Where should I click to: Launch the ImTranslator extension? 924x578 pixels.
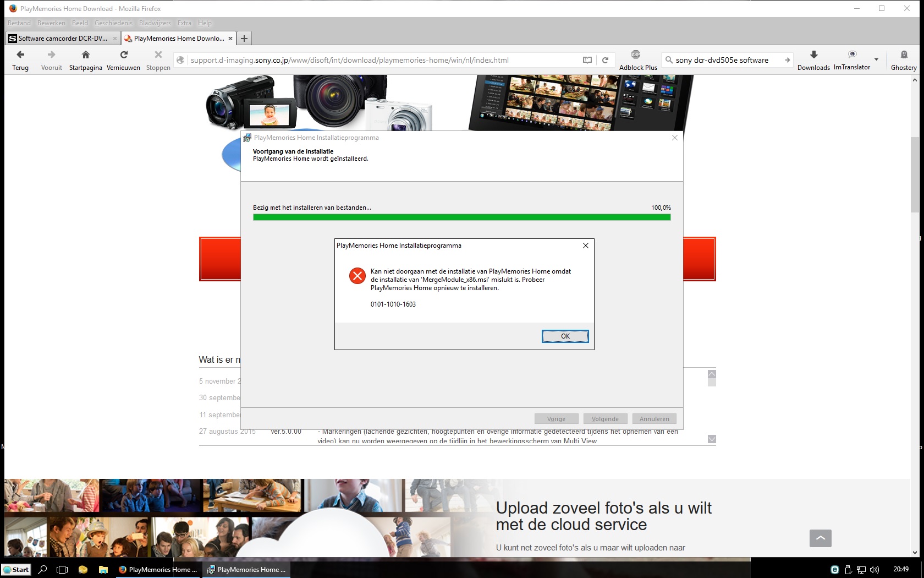coord(852,60)
